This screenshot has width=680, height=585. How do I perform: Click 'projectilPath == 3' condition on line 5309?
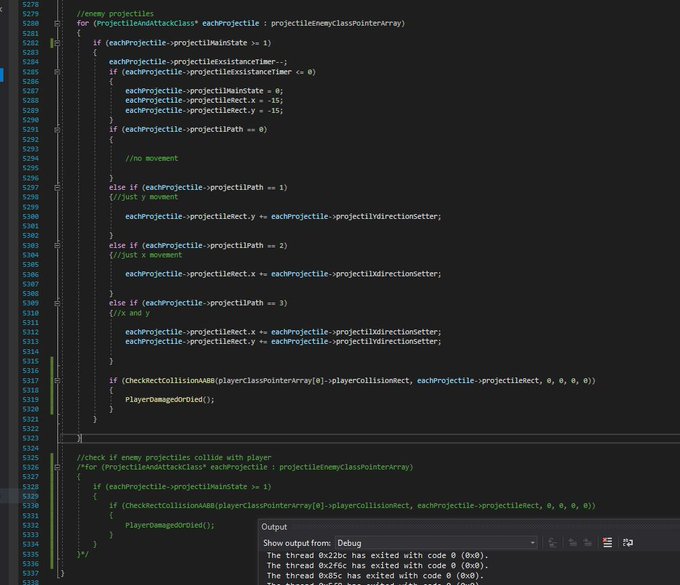[x=246, y=303]
